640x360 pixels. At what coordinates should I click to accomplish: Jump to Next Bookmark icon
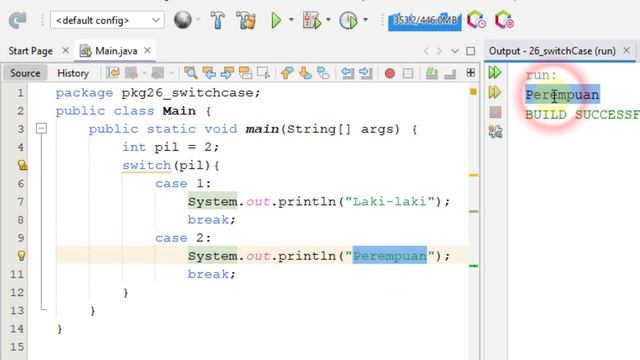305,73
